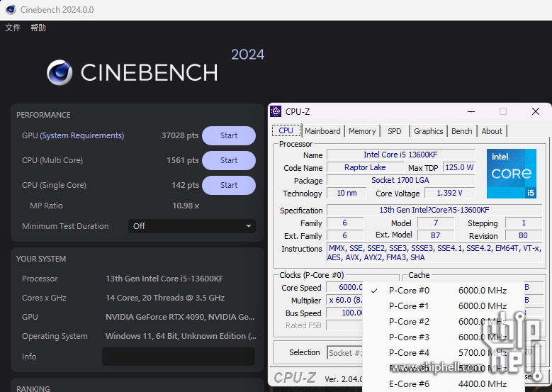Switch to the CPU tab in CPU-Z
This screenshot has height=392, width=552.
(x=286, y=130)
